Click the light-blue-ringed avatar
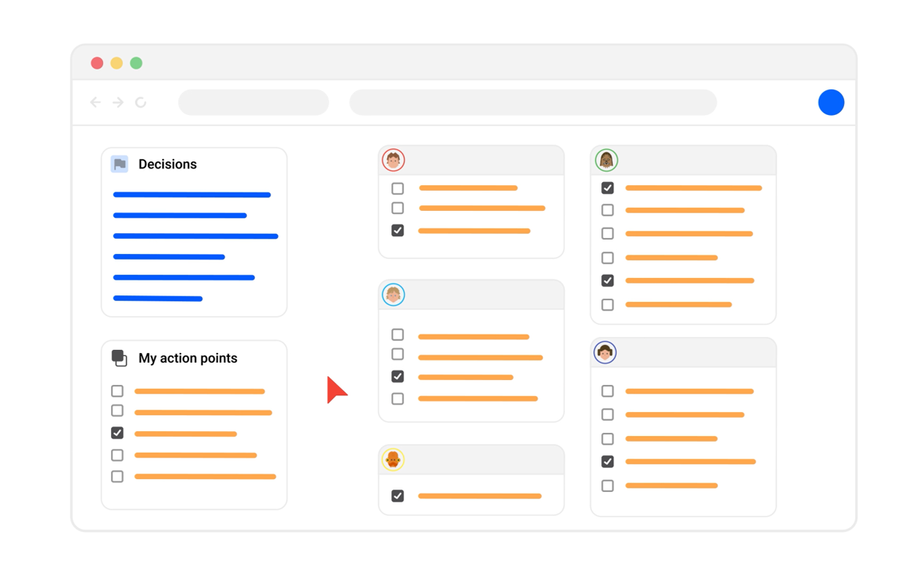Screen dimensions: 924x575 tap(393, 295)
